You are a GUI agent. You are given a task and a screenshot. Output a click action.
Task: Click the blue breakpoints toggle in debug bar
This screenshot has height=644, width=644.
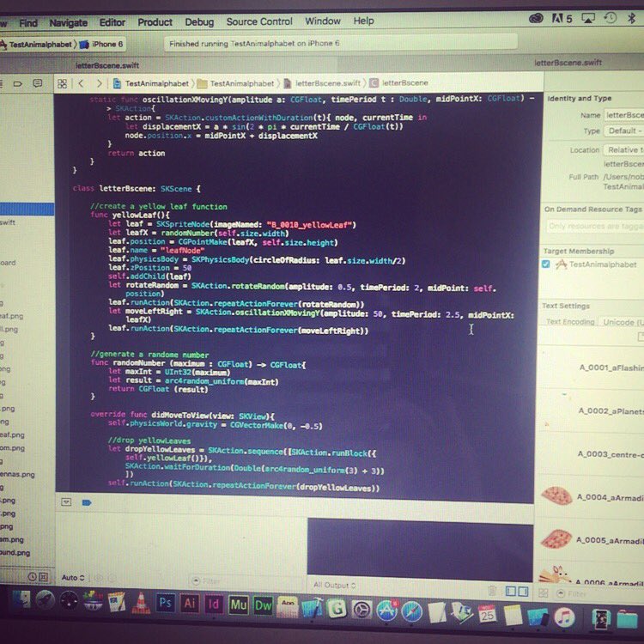click(86, 502)
